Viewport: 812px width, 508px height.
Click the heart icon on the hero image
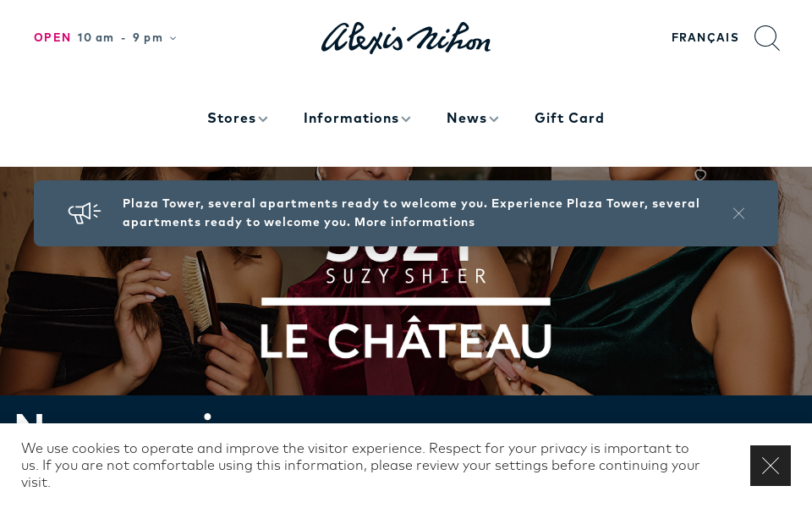pyautogui.click(x=700, y=174)
